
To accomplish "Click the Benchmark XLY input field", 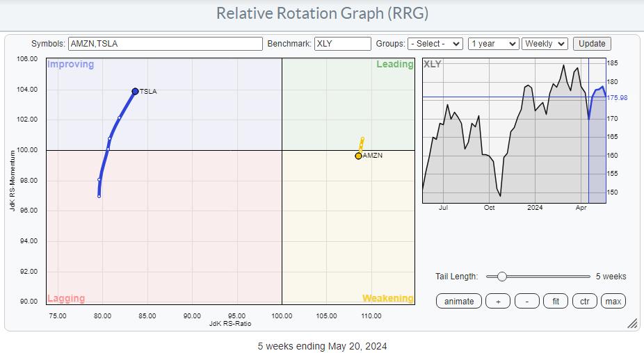I will 342,43.
